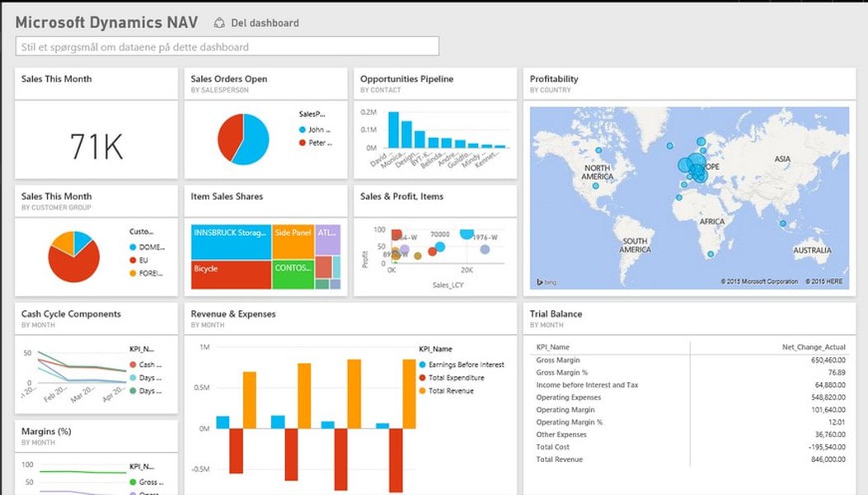Click the red slice of salesperson pie
The height and width of the screenshot is (495, 868).
pyautogui.click(x=228, y=136)
